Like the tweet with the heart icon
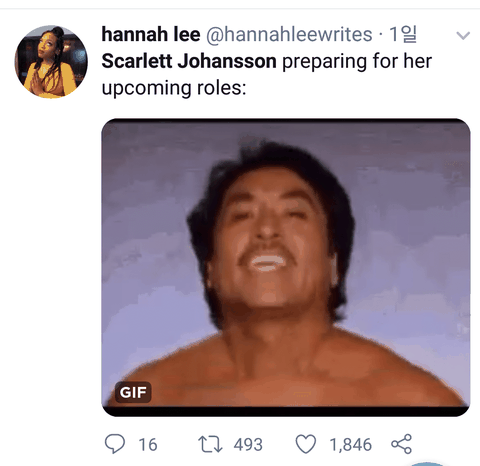This screenshot has width=480, height=466. coord(306,444)
